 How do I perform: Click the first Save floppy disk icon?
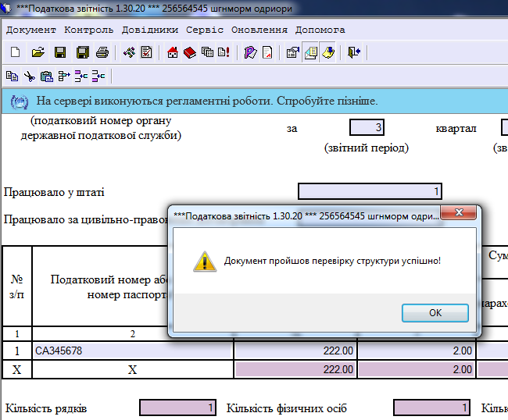[59, 53]
